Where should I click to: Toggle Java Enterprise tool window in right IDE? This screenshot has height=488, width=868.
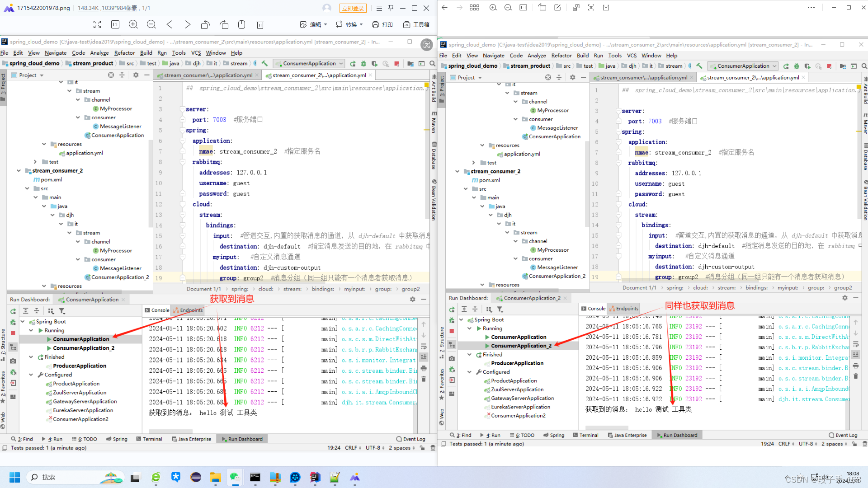(x=627, y=435)
